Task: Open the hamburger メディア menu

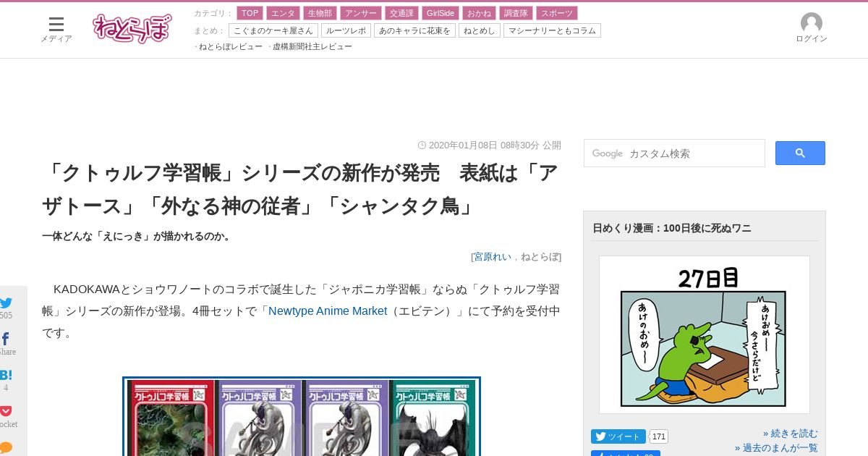Action: coord(56,29)
